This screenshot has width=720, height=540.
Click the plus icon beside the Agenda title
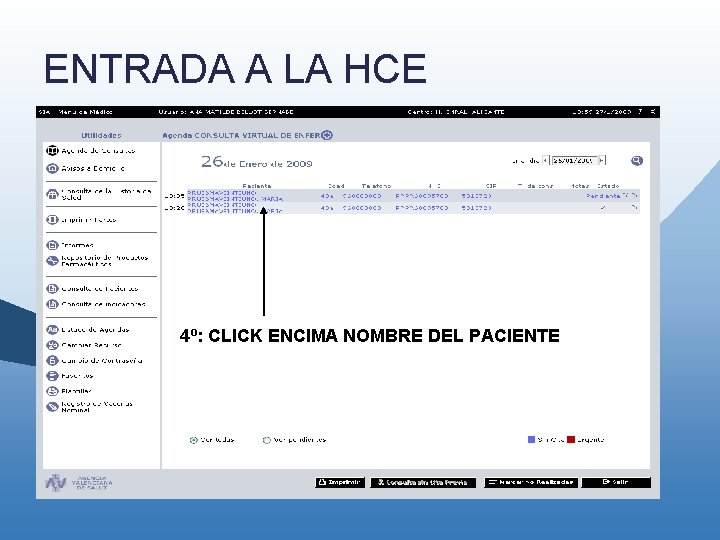pyautogui.click(x=327, y=135)
